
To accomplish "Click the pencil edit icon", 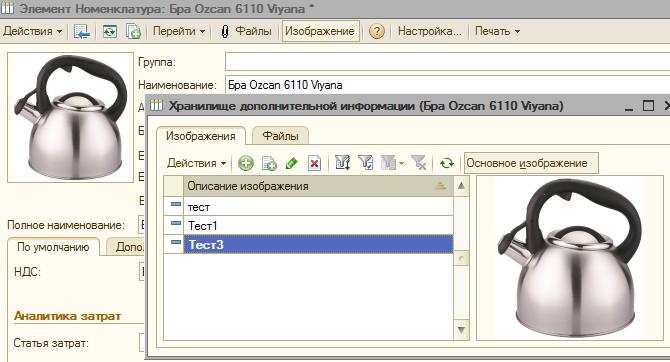I will tap(291, 163).
